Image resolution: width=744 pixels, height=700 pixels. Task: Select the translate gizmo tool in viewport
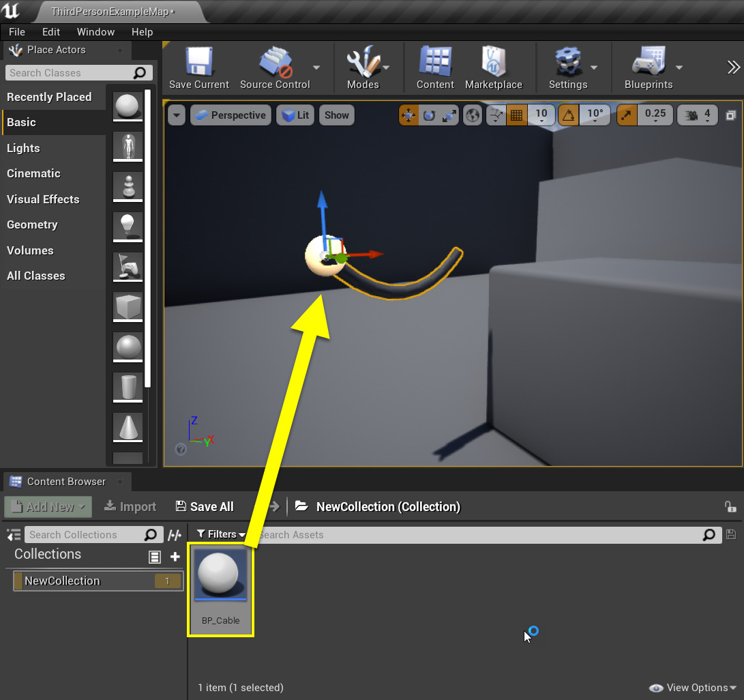[x=409, y=115]
